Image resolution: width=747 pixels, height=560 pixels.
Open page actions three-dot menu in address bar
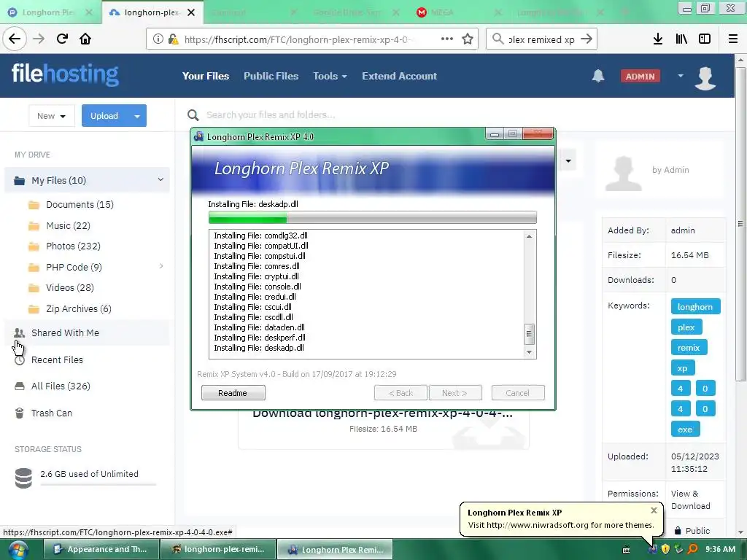[x=447, y=39]
